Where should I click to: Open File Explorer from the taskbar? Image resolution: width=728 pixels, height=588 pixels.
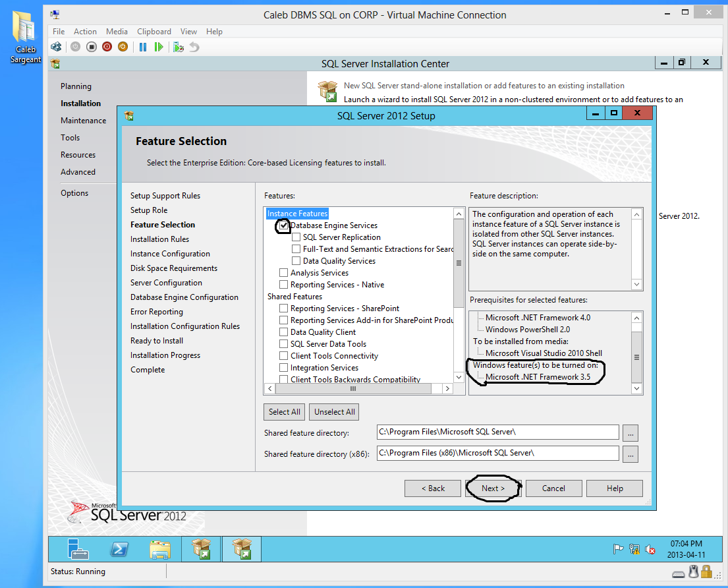[160, 550]
